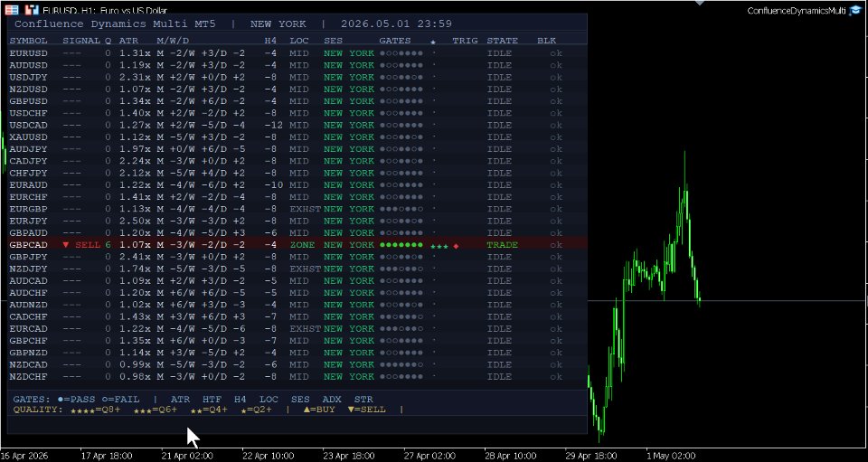Click the blue chart icon beside EURUSD title

33,10
